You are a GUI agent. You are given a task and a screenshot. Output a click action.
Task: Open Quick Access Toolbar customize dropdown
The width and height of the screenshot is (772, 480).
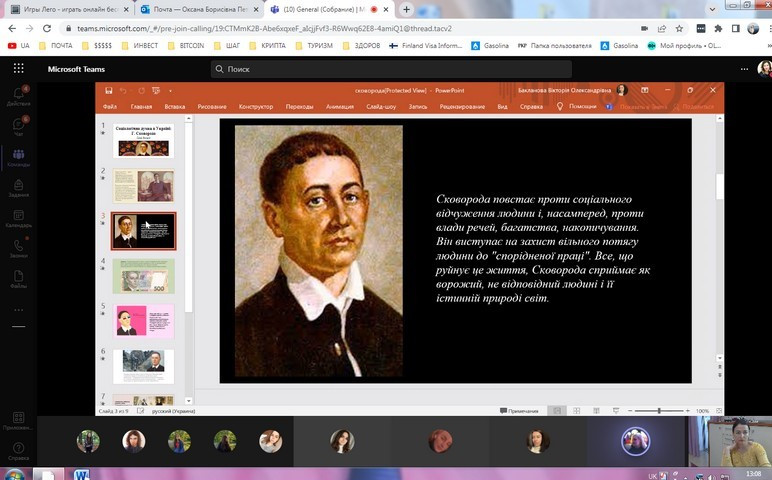[171, 90]
